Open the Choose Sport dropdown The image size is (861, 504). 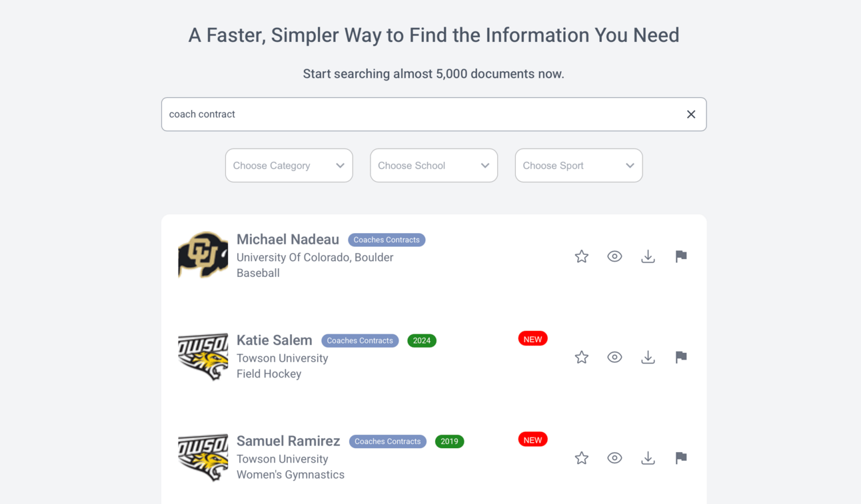pyautogui.click(x=578, y=165)
